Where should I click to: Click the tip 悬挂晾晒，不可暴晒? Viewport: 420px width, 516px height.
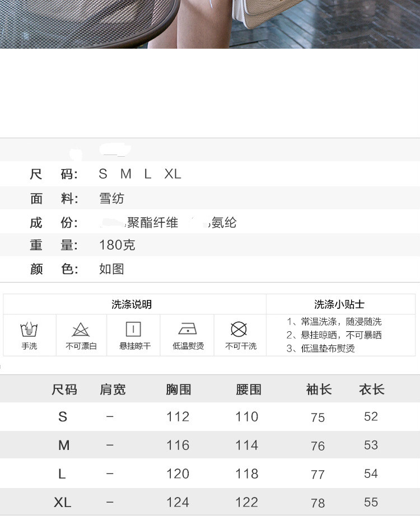tap(334, 335)
